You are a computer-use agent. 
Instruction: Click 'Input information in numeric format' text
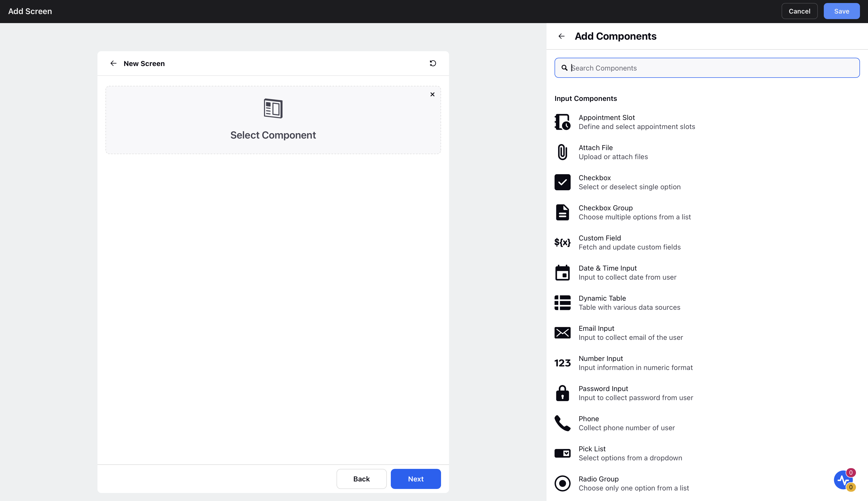pos(635,367)
